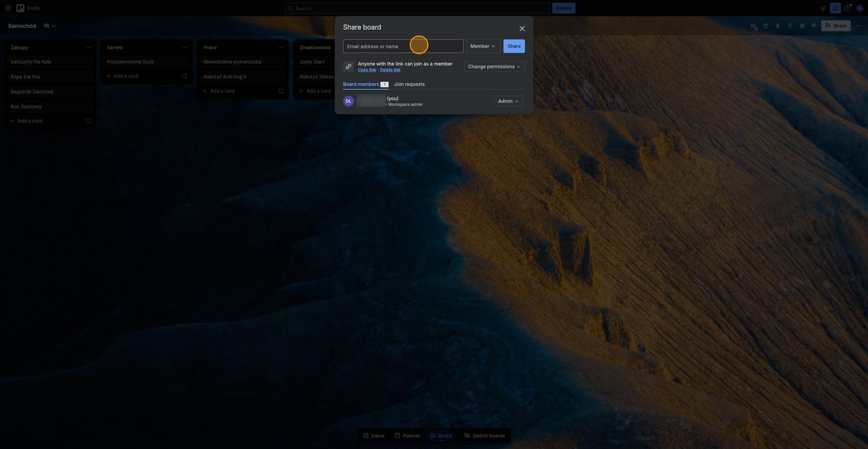Open the feedback megaphone icon
Screen dimensions: 868x449
point(823,8)
